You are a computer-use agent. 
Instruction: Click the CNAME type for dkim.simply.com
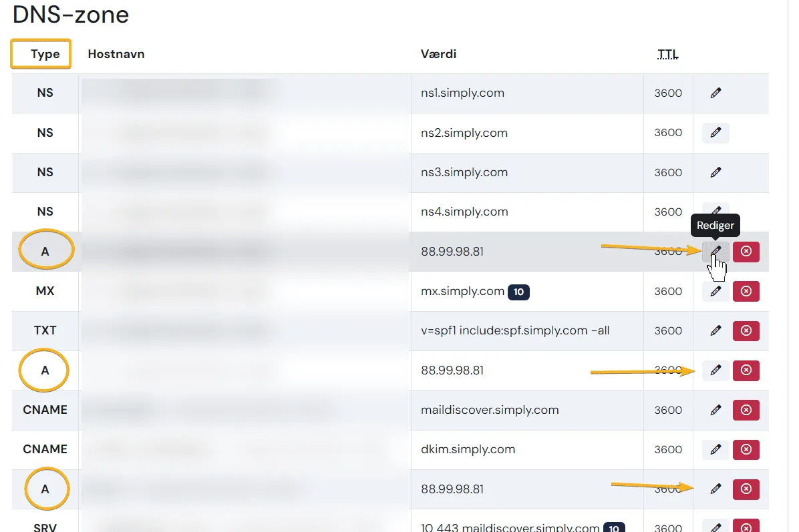click(x=45, y=449)
